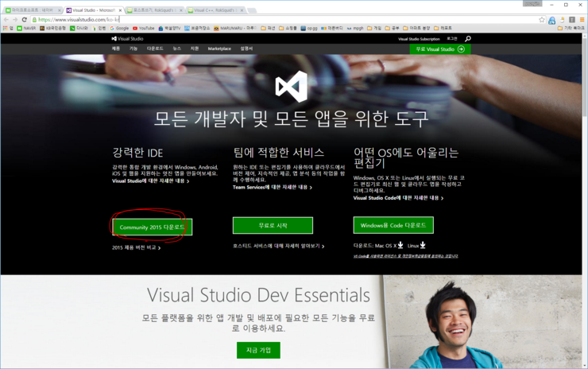The image size is (588, 369).
Task: Open the 기능 navigation menu
Action: [x=133, y=49]
